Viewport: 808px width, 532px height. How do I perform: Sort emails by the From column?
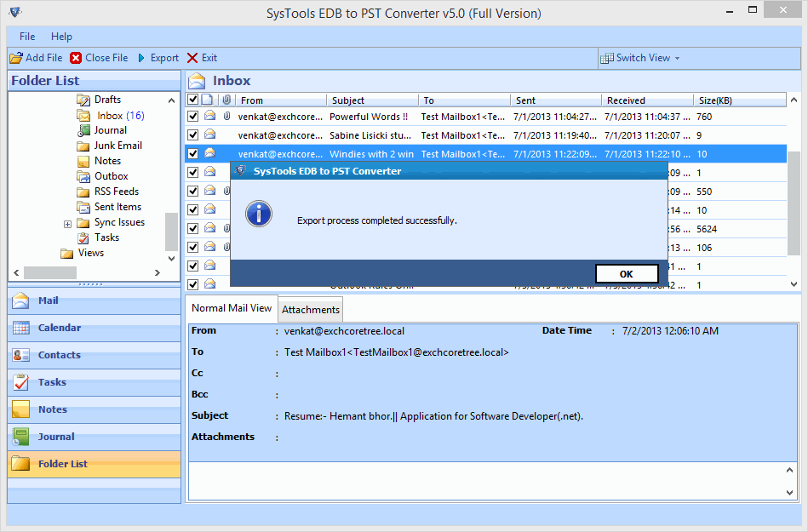(281, 100)
